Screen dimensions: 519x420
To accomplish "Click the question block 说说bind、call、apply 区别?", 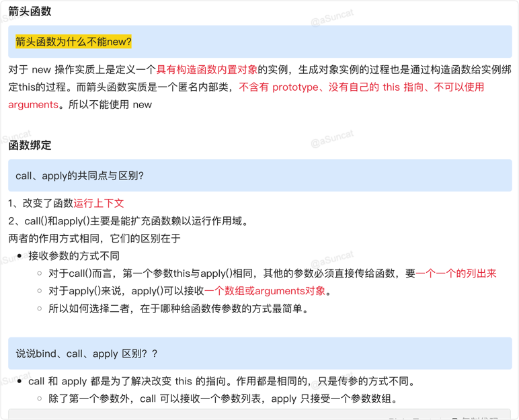I will (x=259, y=353).
